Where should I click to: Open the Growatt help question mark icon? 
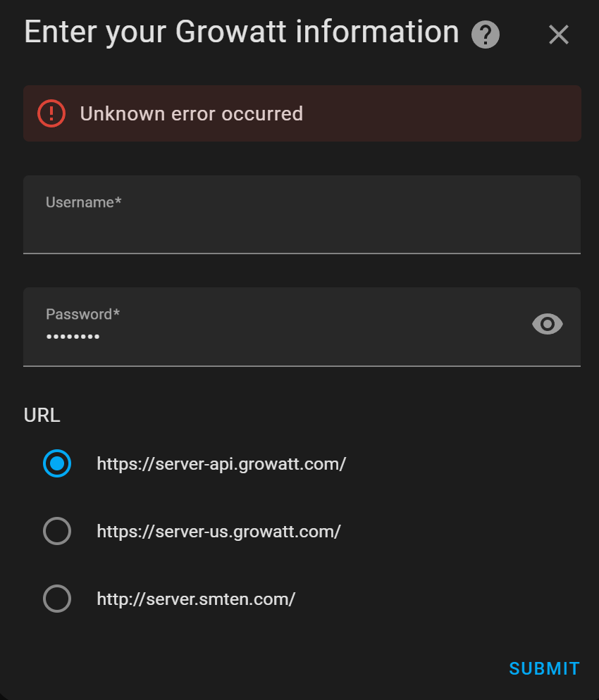click(484, 34)
